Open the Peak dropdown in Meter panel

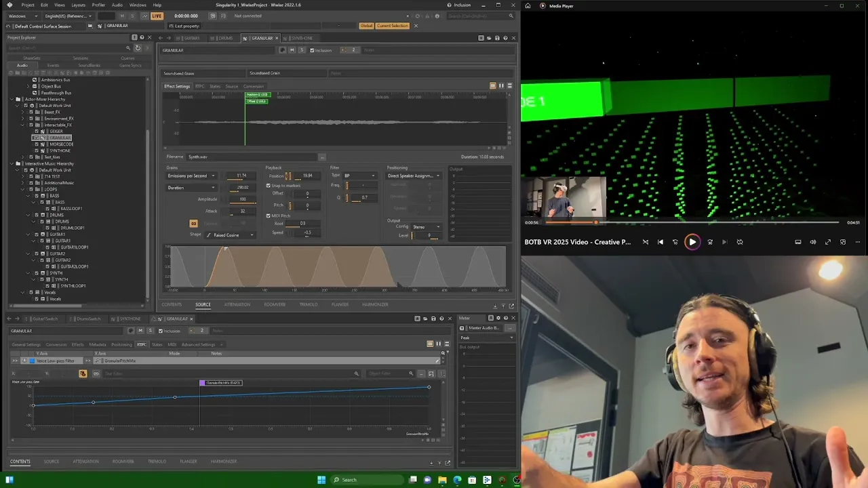(486, 338)
